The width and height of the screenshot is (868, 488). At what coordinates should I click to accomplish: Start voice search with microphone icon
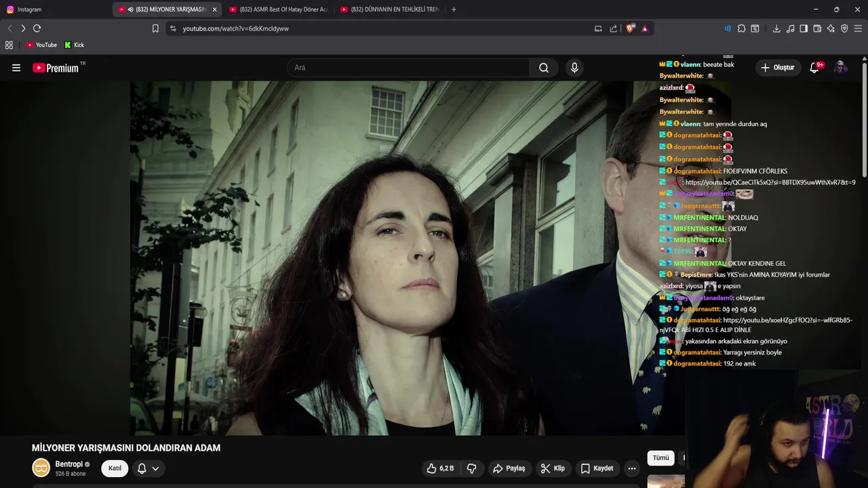tap(574, 68)
